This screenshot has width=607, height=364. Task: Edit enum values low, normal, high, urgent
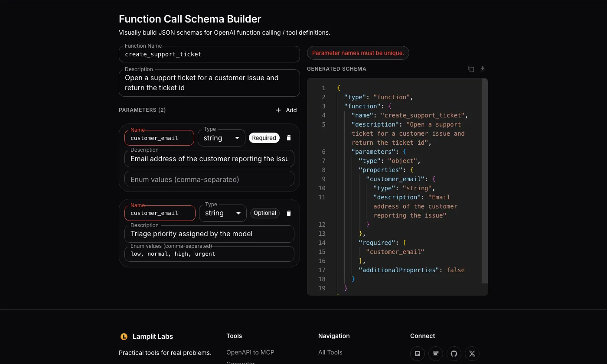tap(209, 254)
